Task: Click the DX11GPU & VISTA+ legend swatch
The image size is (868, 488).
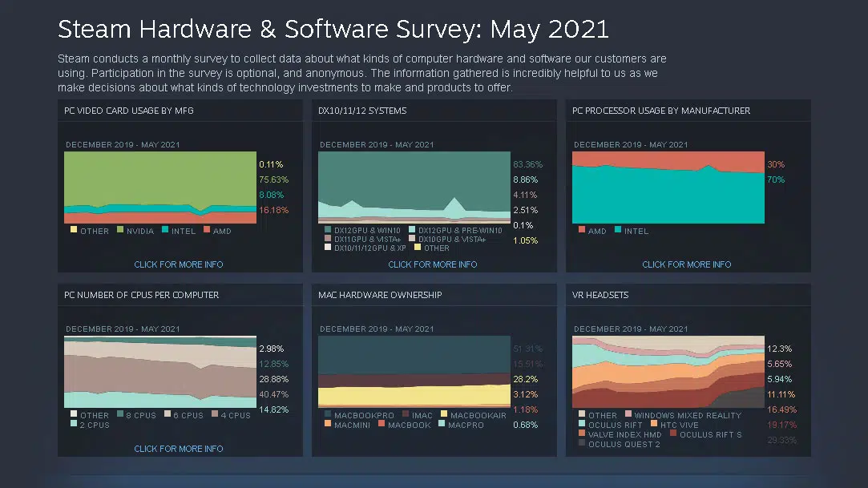Action: 328,239
